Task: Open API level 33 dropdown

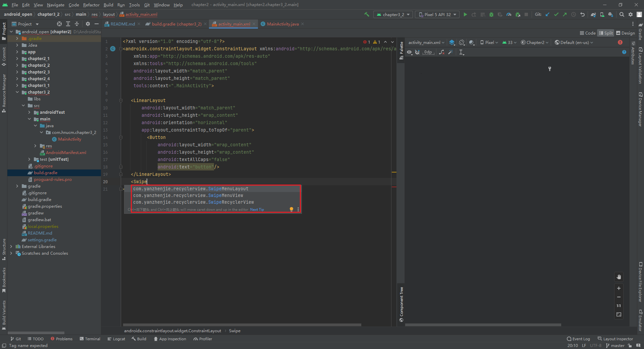Action: pyautogui.click(x=509, y=42)
